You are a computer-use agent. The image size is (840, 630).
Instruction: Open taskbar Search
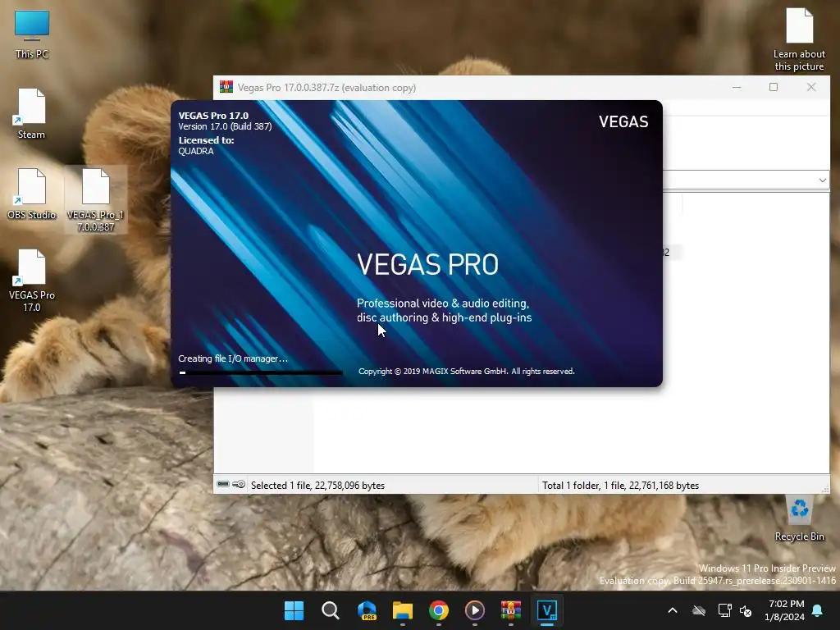[330, 610]
